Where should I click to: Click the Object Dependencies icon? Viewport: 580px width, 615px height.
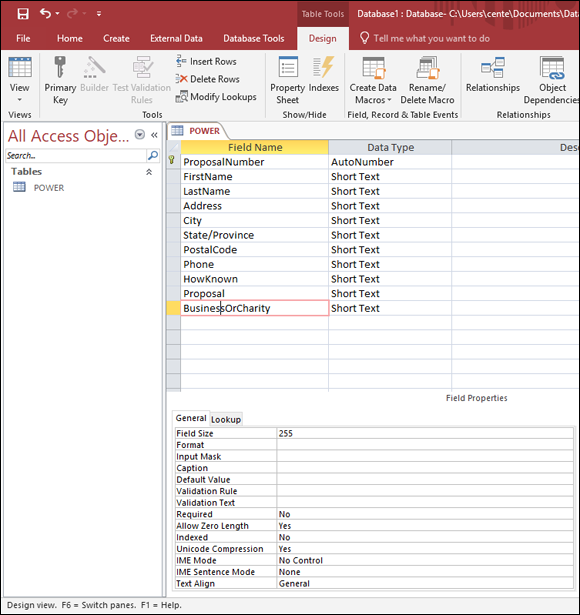click(x=552, y=67)
